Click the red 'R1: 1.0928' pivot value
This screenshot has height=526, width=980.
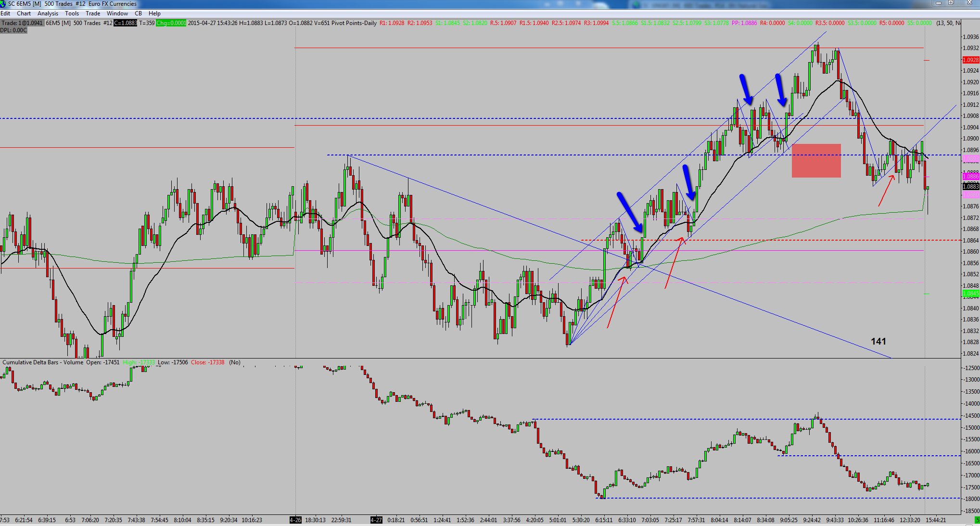(x=392, y=23)
